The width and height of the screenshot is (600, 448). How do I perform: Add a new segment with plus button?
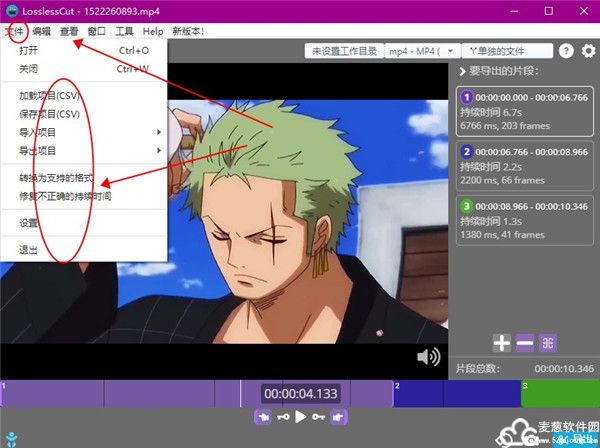pyautogui.click(x=502, y=343)
